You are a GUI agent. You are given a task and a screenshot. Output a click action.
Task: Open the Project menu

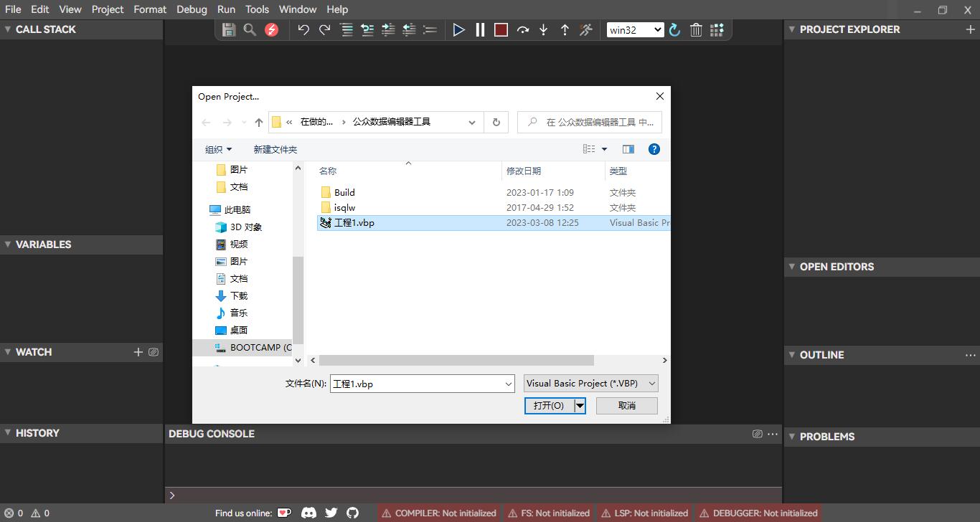[108, 9]
